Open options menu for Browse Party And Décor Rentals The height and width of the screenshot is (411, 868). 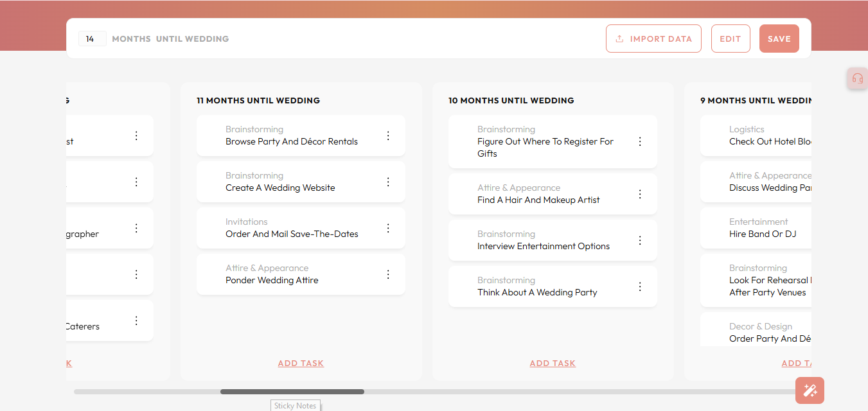pyautogui.click(x=388, y=136)
